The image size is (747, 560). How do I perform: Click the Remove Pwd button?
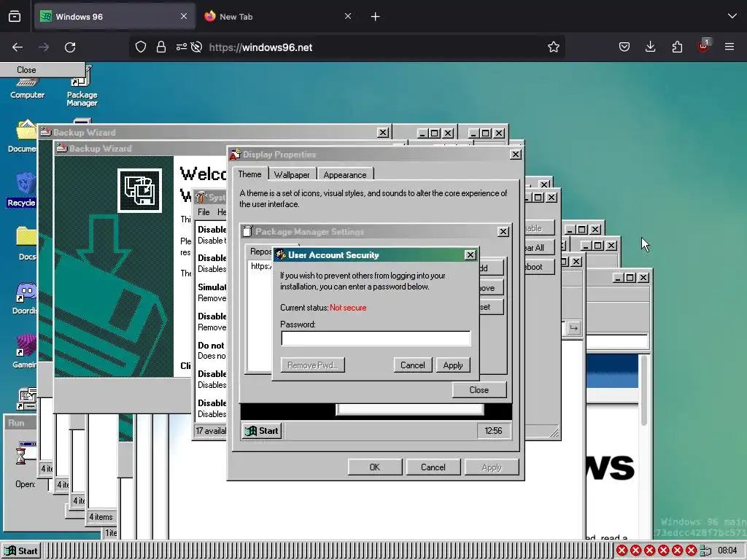[x=312, y=365]
